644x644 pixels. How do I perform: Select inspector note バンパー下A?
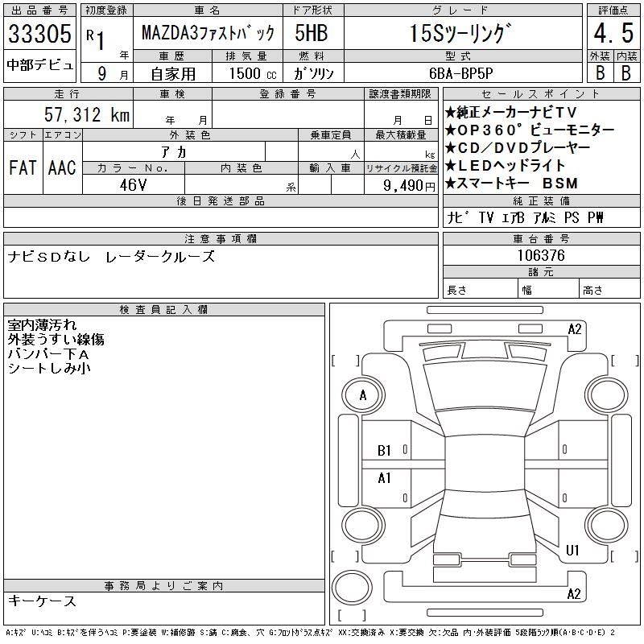pyautogui.click(x=48, y=353)
